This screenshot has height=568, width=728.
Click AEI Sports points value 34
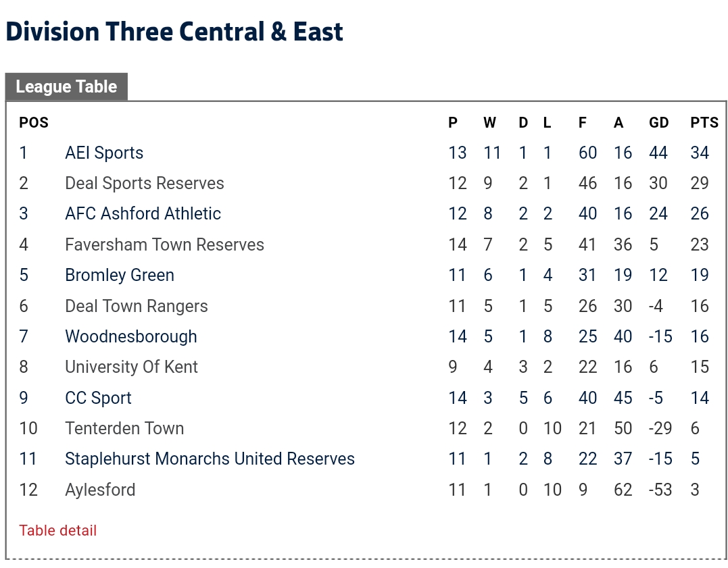[x=700, y=153]
